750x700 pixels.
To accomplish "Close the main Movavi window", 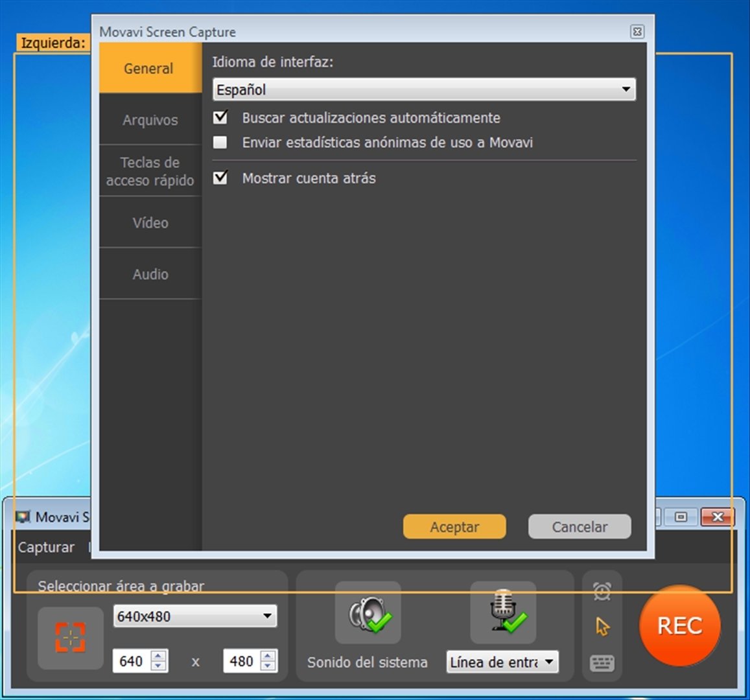I will (x=717, y=517).
